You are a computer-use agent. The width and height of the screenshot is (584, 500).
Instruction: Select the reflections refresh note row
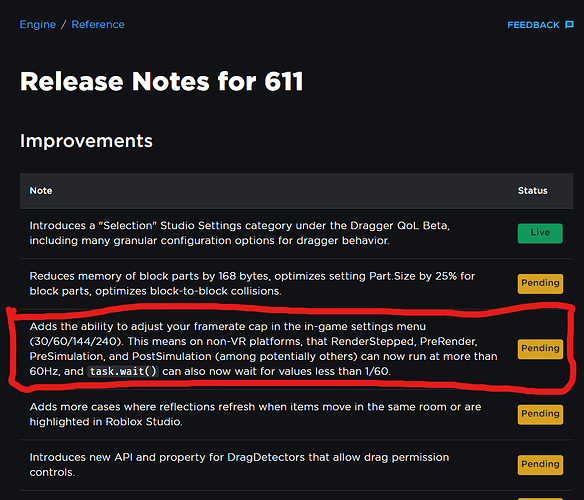point(296,414)
